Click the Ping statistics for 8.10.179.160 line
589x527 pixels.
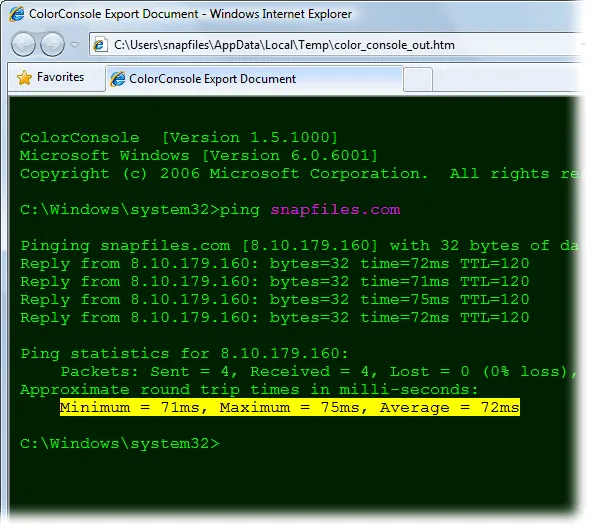pos(184,353)
